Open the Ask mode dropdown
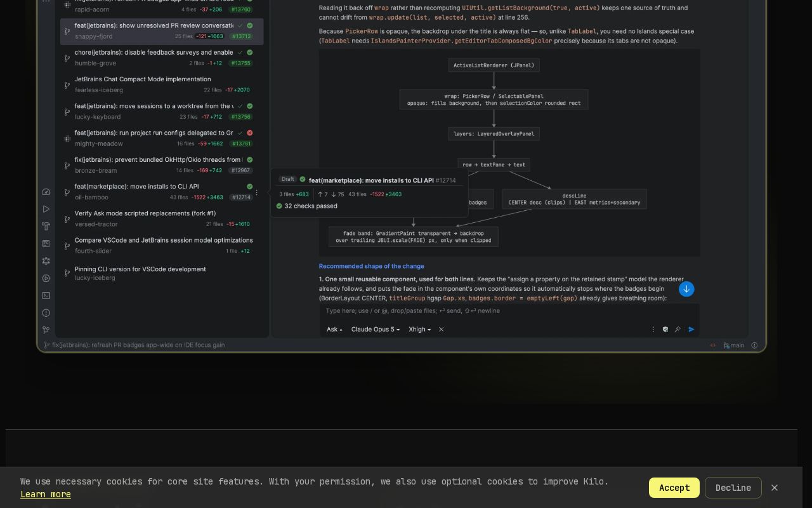Screen dimensions: 812x508 tap(334, 329)
